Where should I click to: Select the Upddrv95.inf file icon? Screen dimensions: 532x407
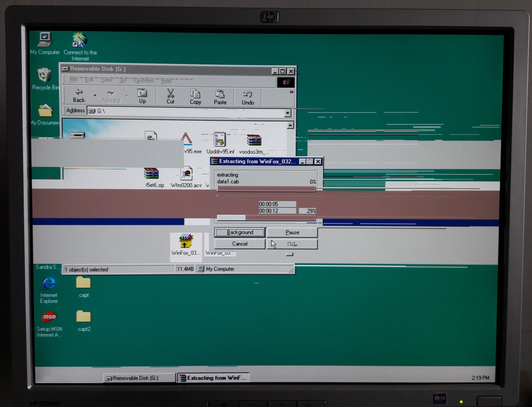[x=220, y=140]
